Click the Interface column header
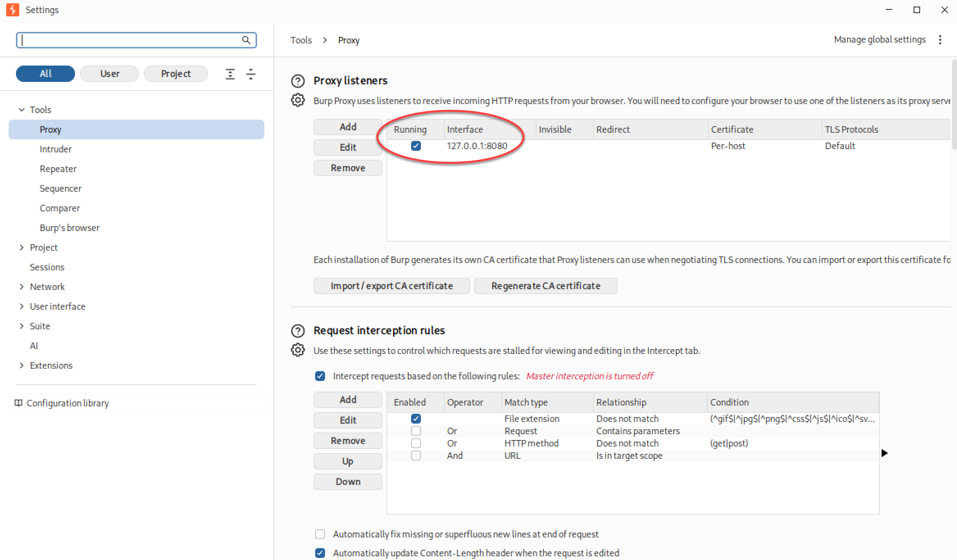 tap(490, 129)
